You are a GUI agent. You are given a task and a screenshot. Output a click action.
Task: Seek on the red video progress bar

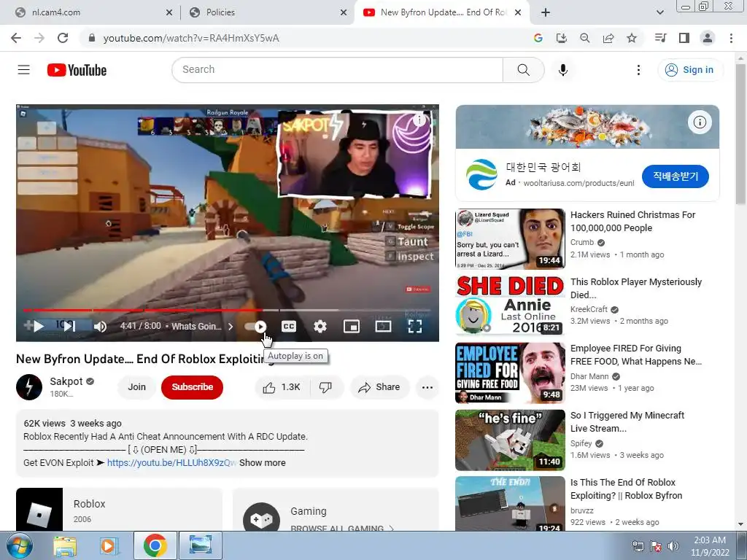[227, 310]
